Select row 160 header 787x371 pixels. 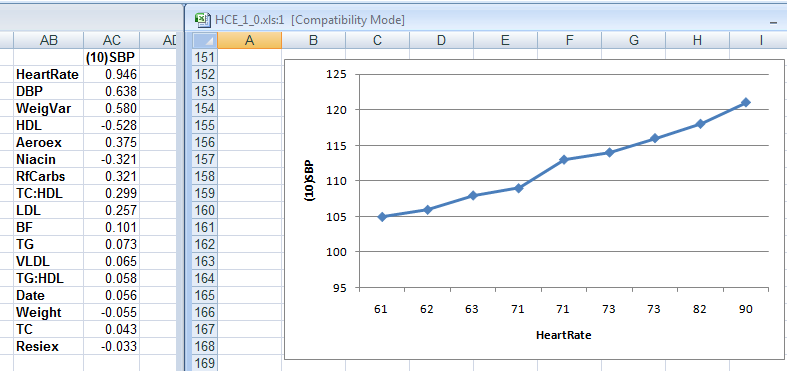205,210
